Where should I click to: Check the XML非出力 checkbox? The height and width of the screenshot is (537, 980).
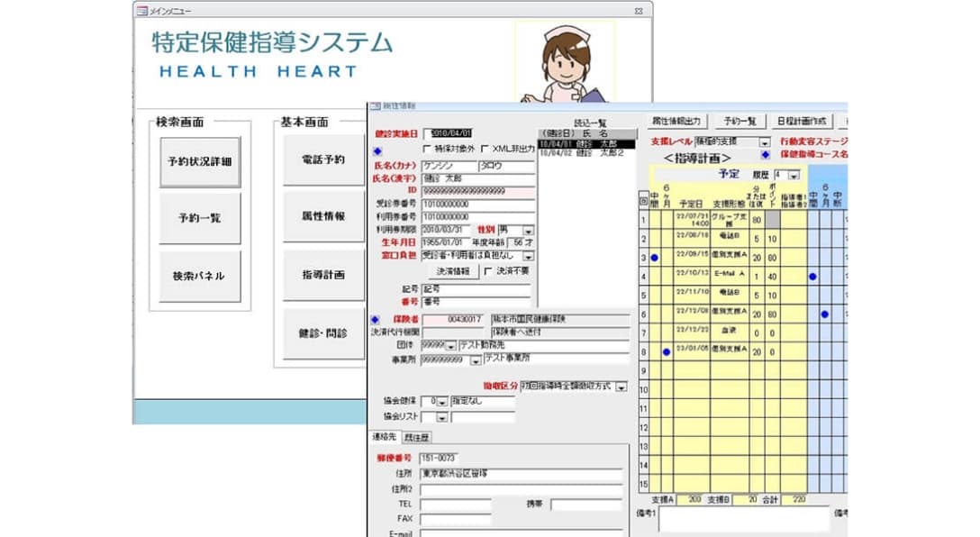(x=485, y=150)
